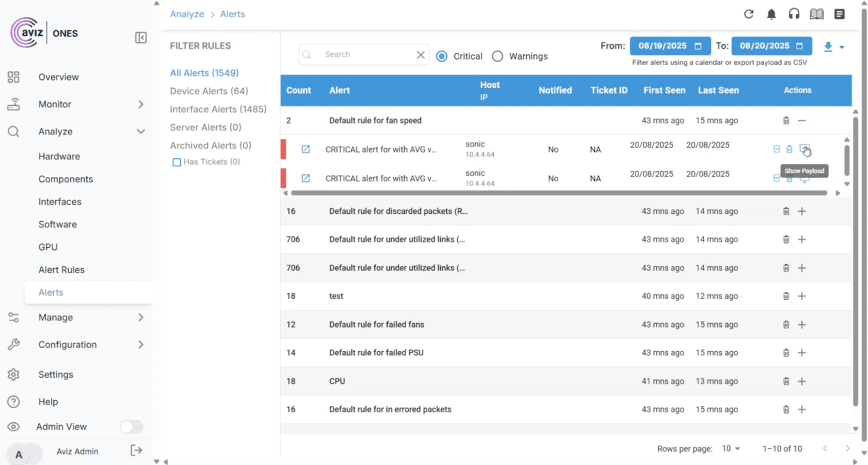Refresh the alerts list
868x465 pixels.
coord(749,14)
